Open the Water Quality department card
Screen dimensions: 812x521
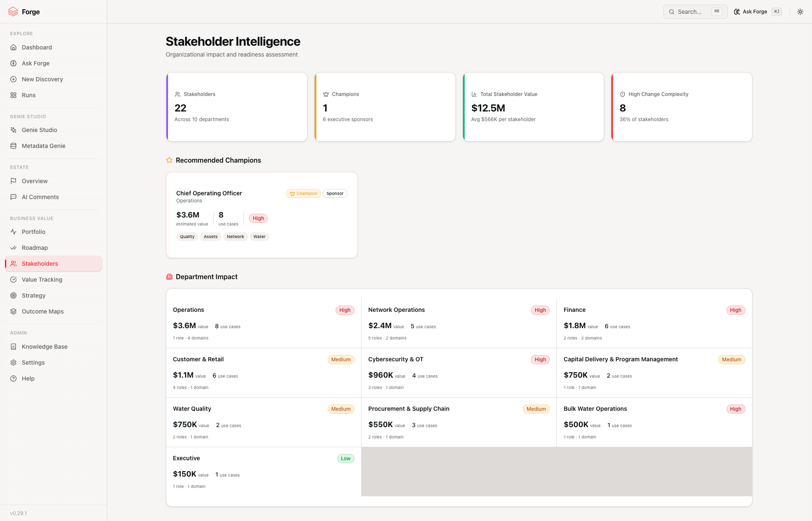point(264,422)
